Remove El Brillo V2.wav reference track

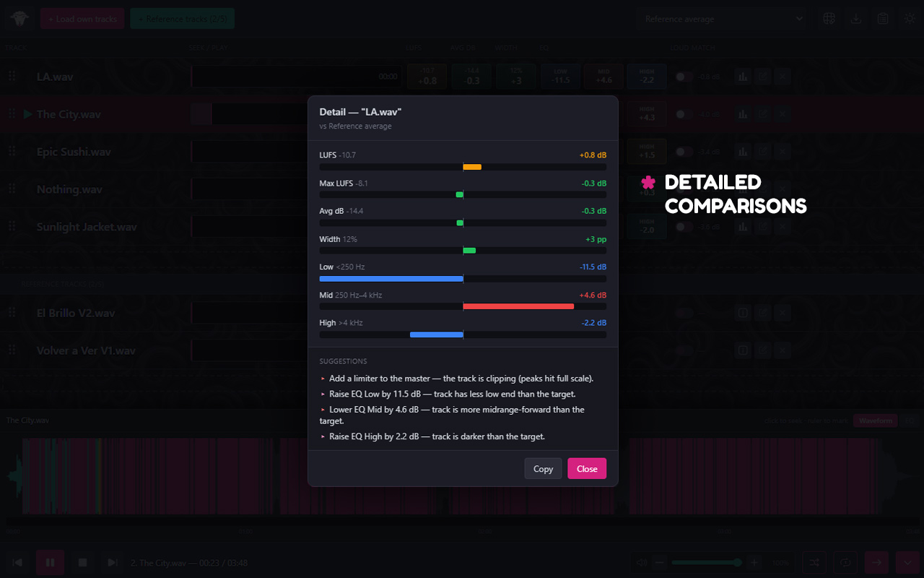click(x=783, y=314)
